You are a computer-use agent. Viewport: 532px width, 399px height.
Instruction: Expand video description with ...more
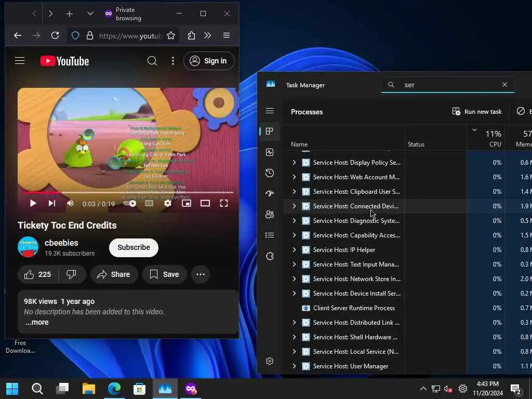37,322
